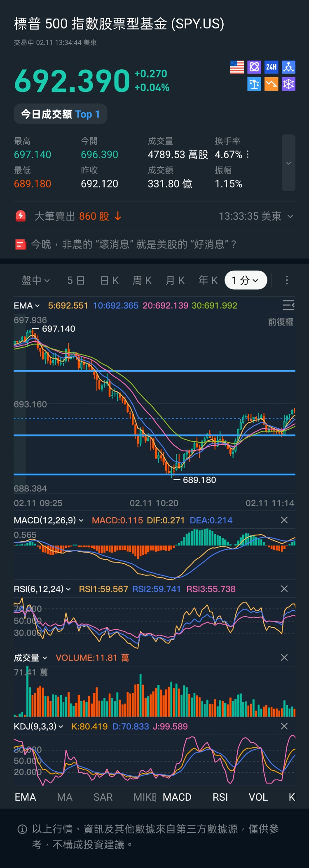The width and height of the screenshot is (309, 868).
Task: Tap the orange downward trend icon
Action: [x=271, y=84]
